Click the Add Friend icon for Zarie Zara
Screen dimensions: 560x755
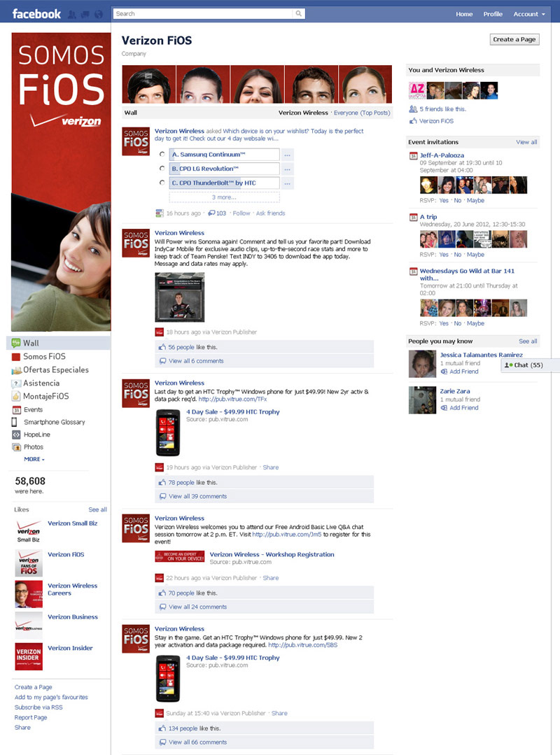click(x=444, y=408)
